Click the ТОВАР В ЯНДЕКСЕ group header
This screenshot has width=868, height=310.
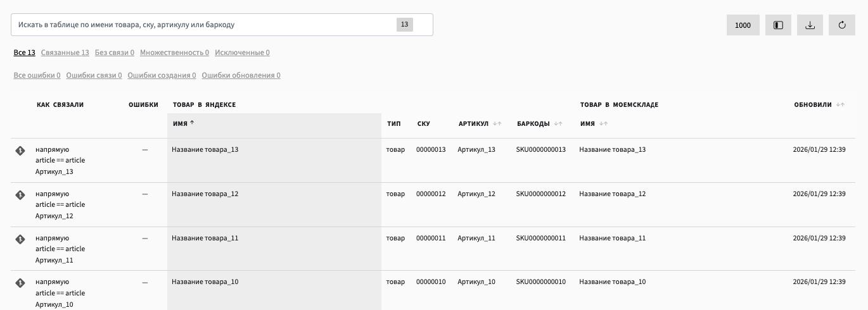(x=204, y=104)
